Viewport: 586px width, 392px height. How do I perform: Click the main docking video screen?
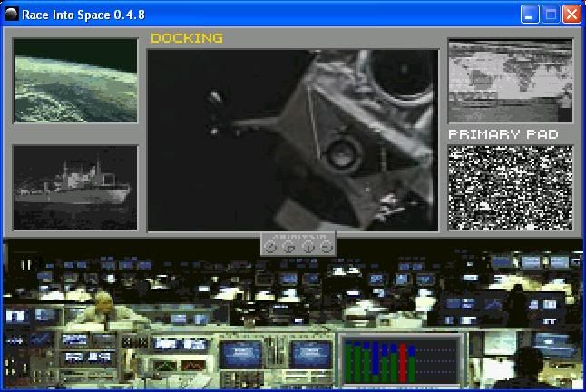coord(293,140)
